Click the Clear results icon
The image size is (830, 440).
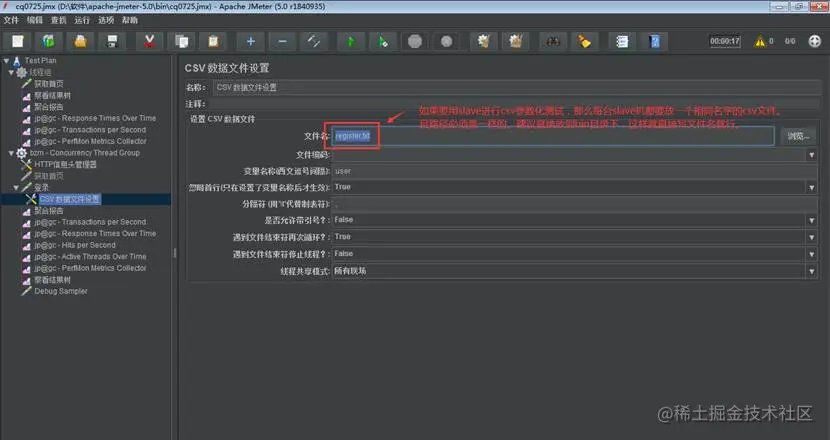(x=483, y=41)
